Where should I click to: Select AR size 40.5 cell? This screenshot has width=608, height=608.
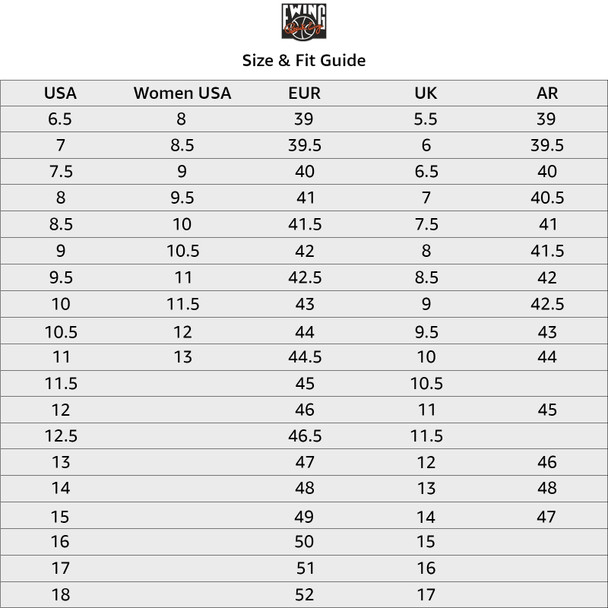click(547, 198)
